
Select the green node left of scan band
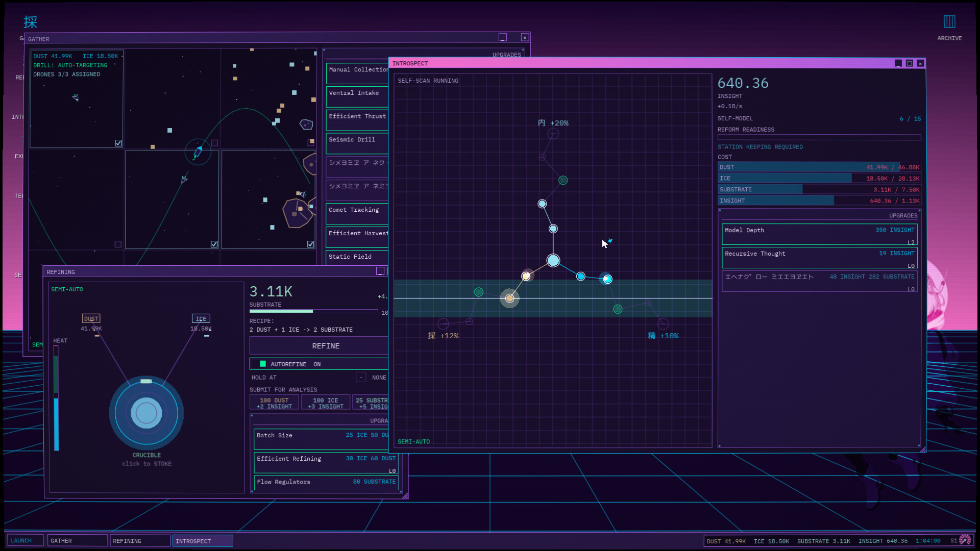pyautogui.click(x=479, y=292)
